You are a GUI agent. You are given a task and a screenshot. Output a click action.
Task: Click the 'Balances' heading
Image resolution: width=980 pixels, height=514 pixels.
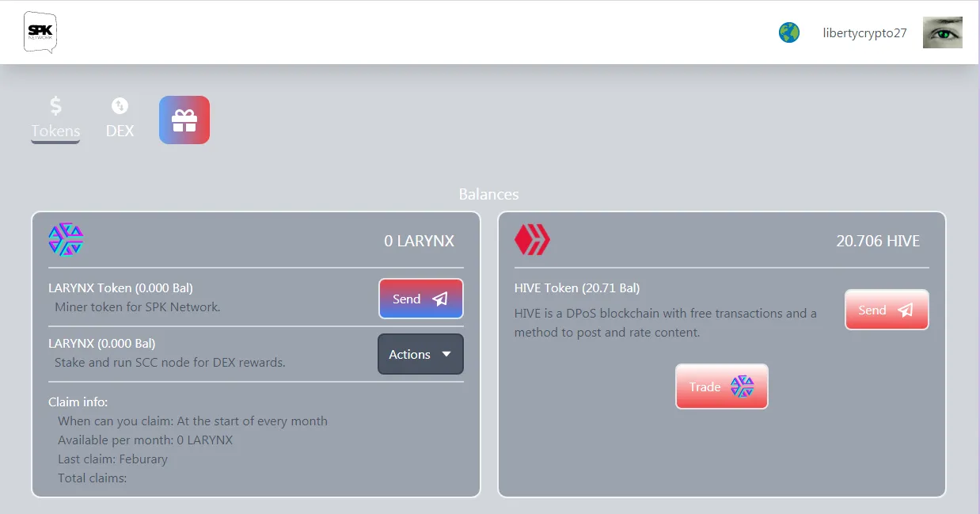(489, 194)
